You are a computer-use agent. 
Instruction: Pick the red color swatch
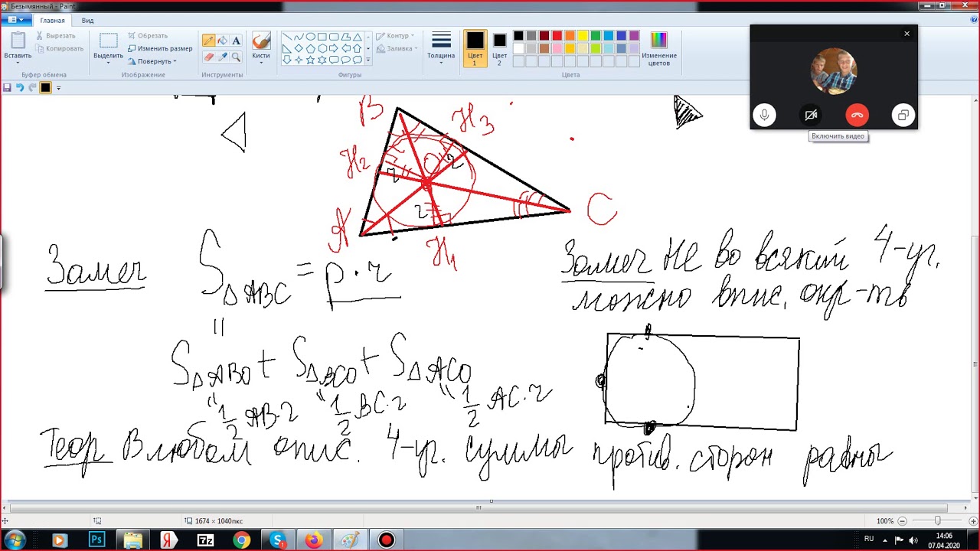pyautogui.click(x=557, y=36)
